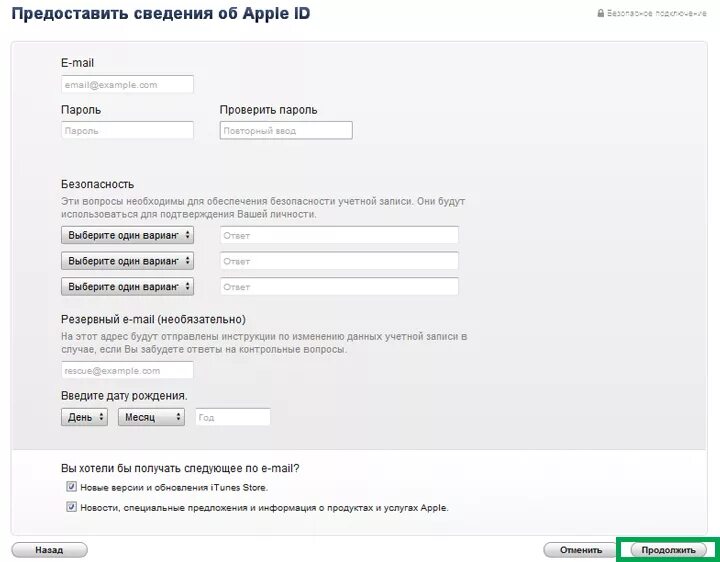
Task: Open the День birth day dropdown
Action: point(84,417)
